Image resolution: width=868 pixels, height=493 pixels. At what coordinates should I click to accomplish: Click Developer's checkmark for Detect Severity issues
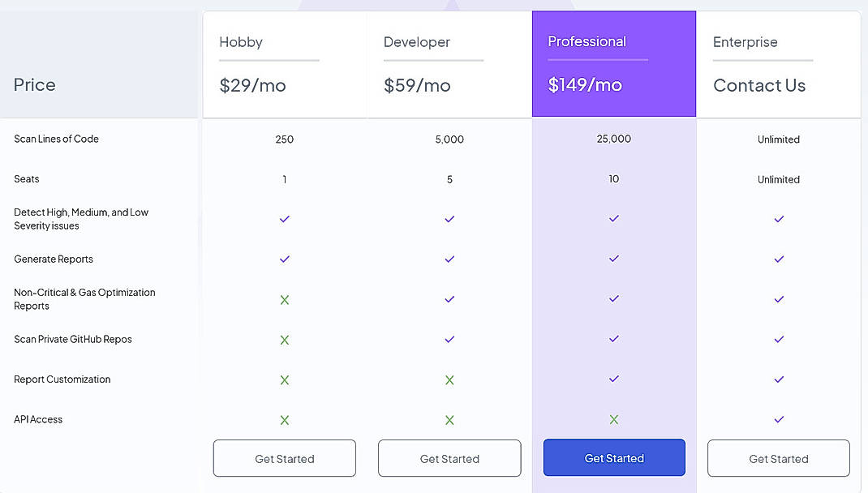coord(449,219)
